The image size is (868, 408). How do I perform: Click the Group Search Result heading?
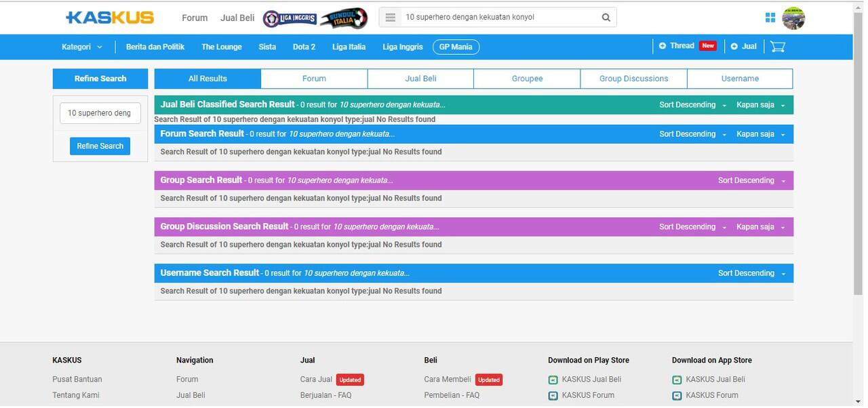(x=201, y=180)
